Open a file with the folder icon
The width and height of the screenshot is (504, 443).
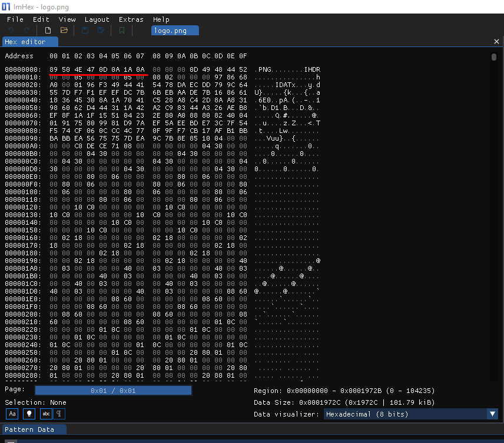[64, 30]
